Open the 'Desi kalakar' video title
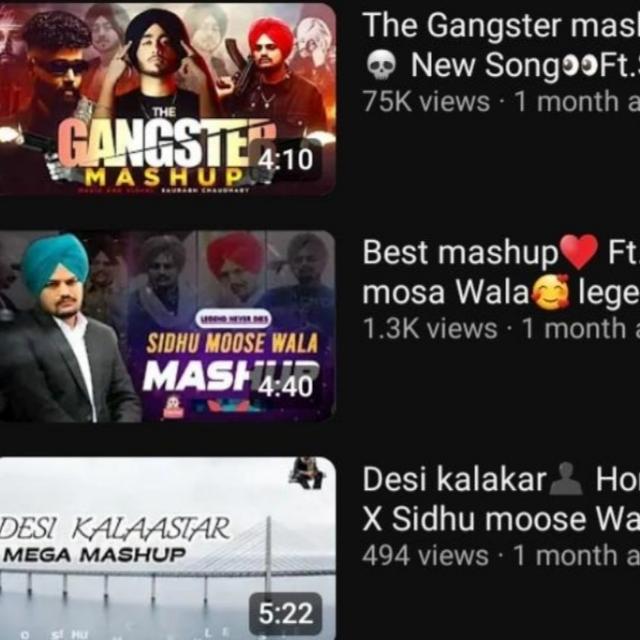 (501, 499)
